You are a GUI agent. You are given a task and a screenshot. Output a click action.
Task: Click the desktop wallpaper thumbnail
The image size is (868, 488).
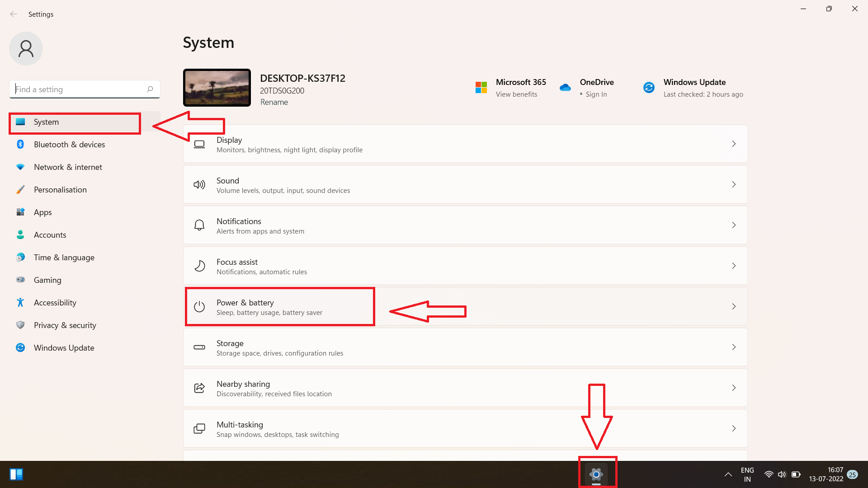click(217, 88)
